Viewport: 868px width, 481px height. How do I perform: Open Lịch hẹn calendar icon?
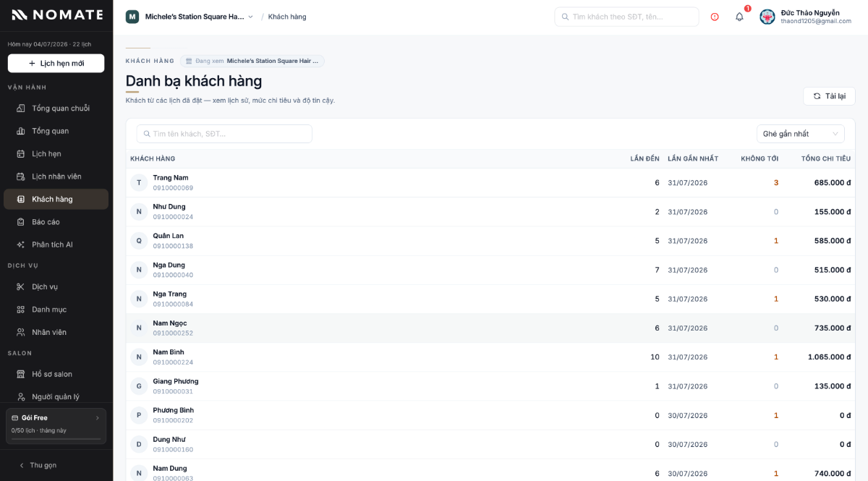pyautogui.click(x=21, y=153)
